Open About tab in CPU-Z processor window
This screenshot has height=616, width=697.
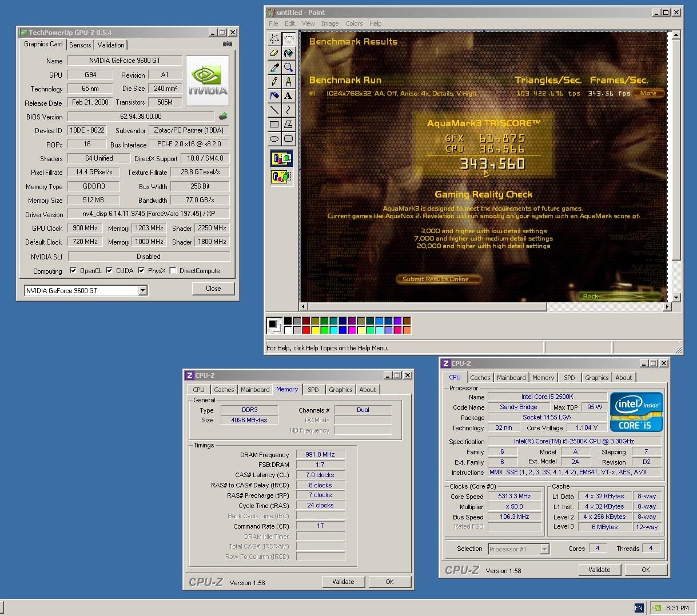coord(624,378)
